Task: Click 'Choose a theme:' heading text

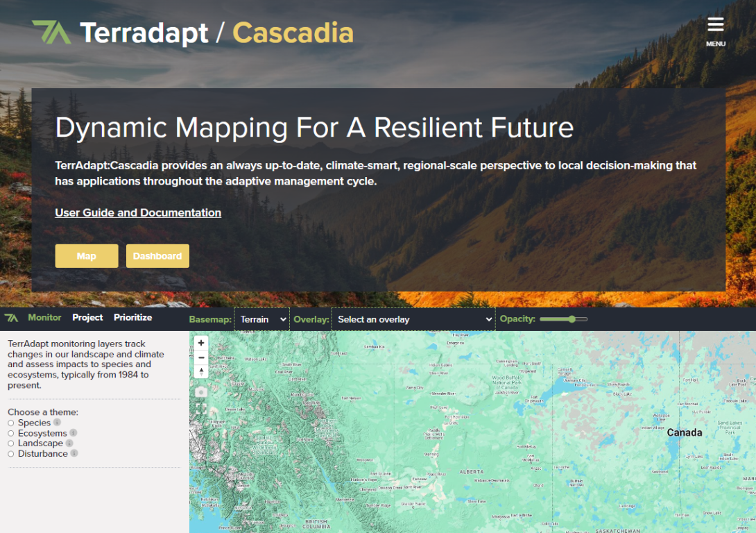Action: pos(43,412)
